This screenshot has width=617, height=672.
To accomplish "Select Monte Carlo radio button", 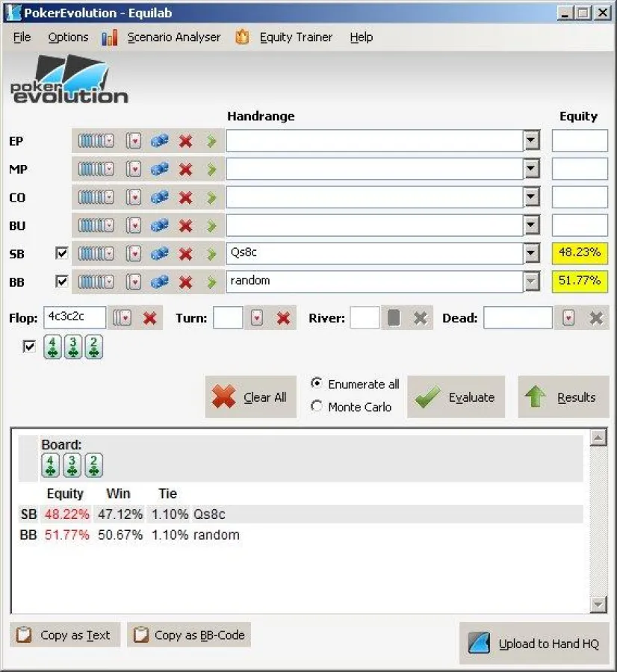I will pos(317,407).
